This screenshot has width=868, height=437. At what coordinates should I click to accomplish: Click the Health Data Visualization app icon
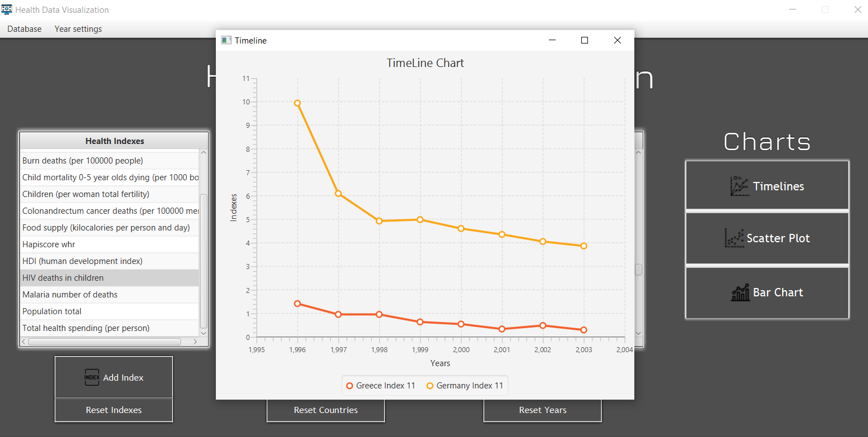[x=6, y=9]
